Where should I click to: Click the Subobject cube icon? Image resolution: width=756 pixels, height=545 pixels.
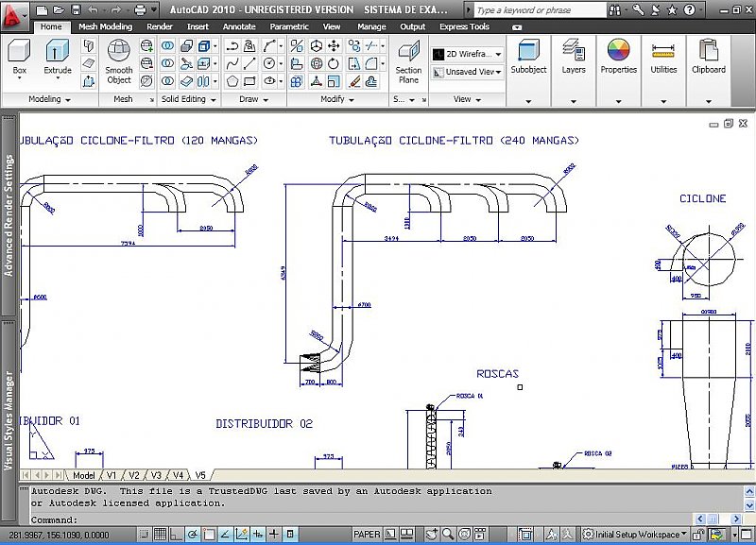pos(528,57)
